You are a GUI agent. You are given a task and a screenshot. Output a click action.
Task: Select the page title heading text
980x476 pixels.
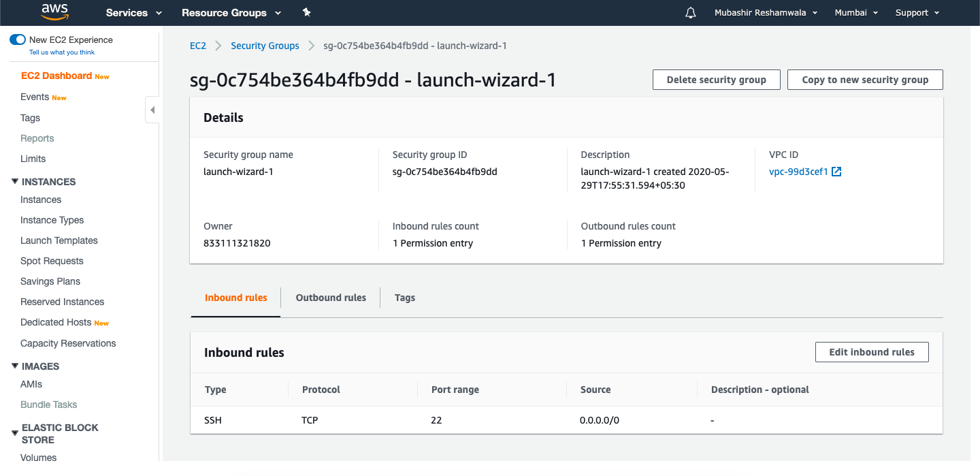point(373,80)
